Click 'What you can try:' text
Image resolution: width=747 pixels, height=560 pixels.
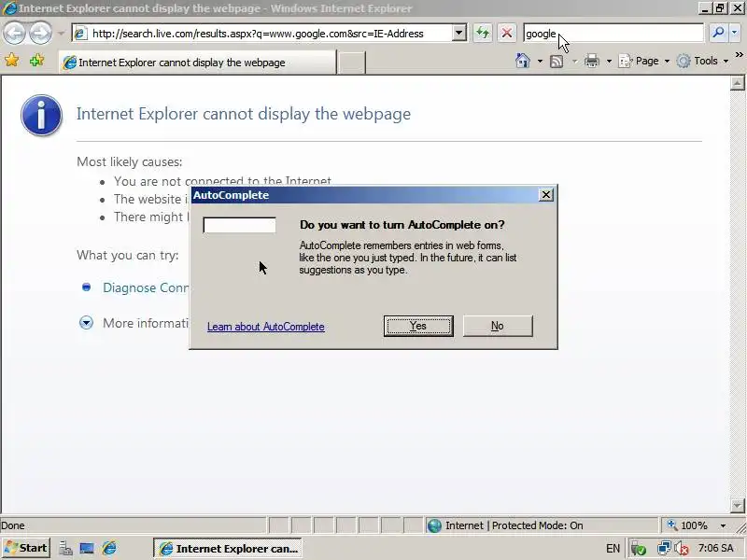tap(128, 255)
